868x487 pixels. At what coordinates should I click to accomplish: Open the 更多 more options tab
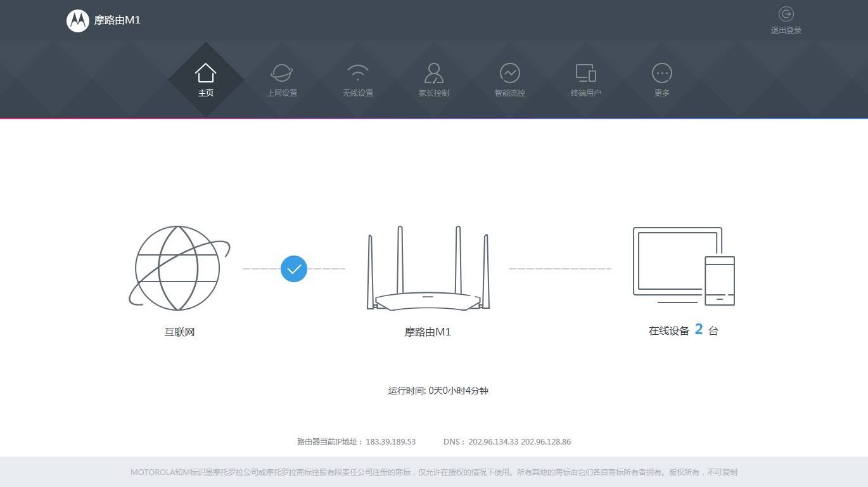click(662, 80)
